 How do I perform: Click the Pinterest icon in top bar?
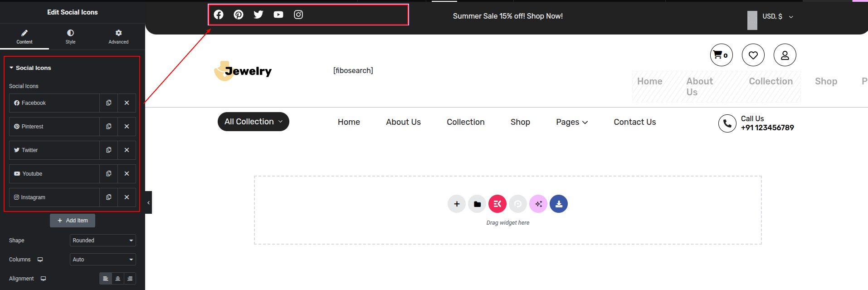coord(239,15)
